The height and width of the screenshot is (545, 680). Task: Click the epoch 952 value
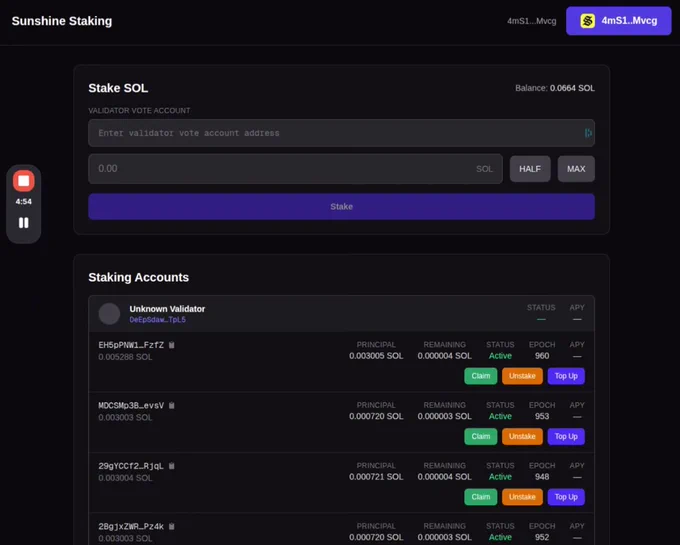click(x=542, y=537)
